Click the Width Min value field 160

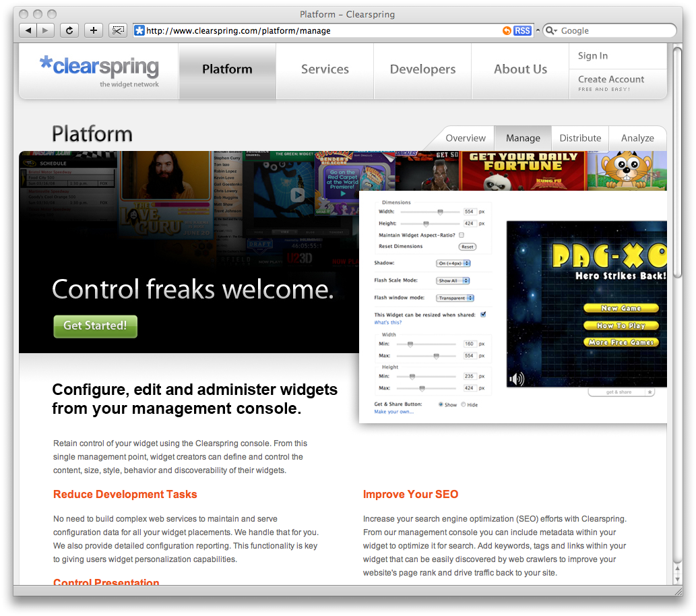pyautogui.click(x=469, y=344)
